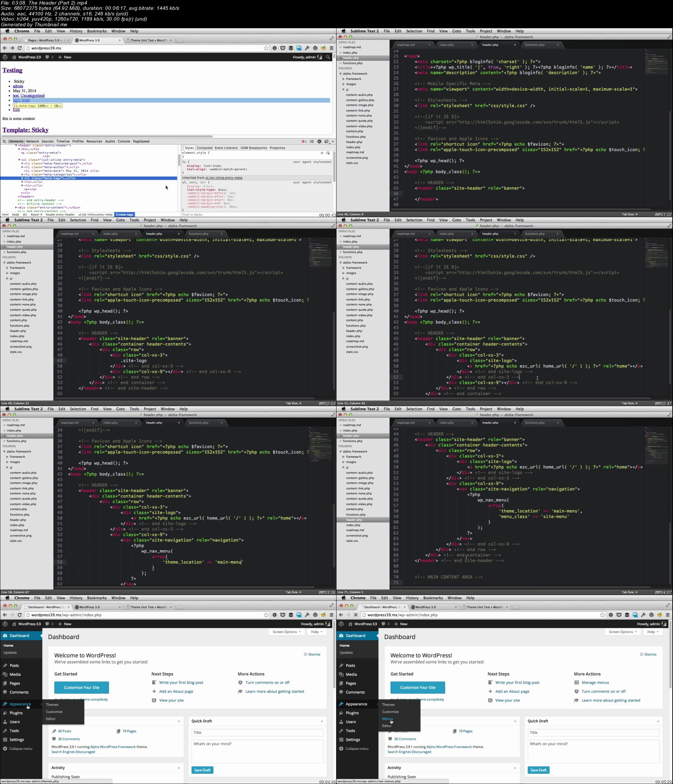
Task: Click the key extension icon in the Menus dashboard Chrome toolbar
Action: point(643,615)
